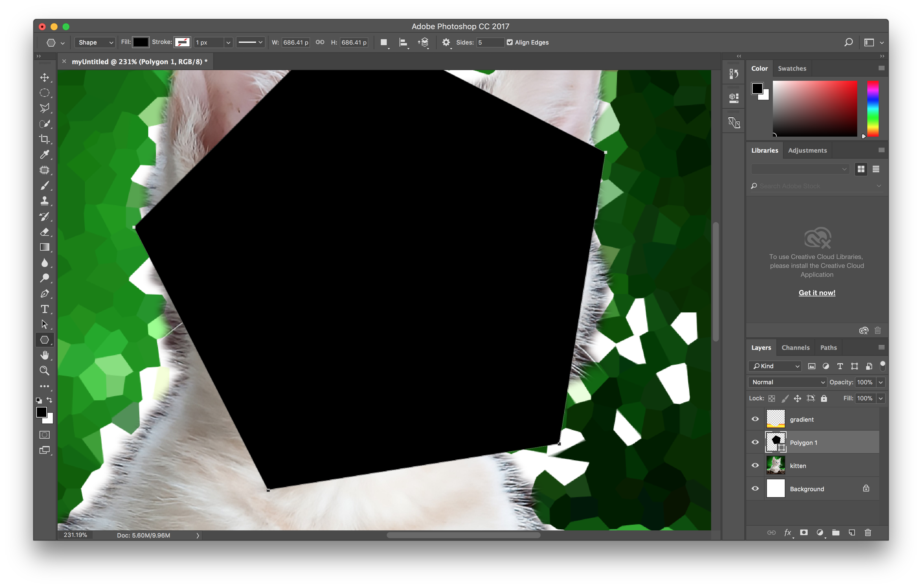
Task: Select the Crop tool
Action: pyautogui.click(x=45, y=139)
